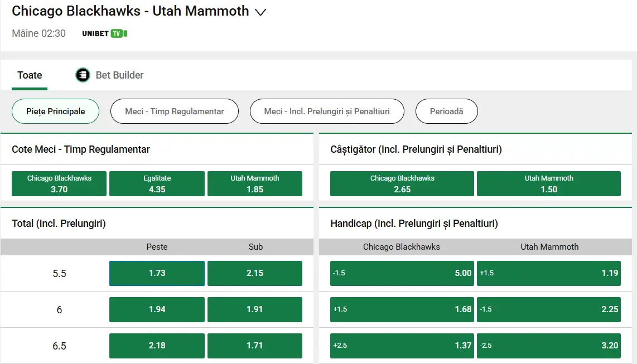Bet Chicago Blackhawks -1.5 at 5.00

point(402,273)
